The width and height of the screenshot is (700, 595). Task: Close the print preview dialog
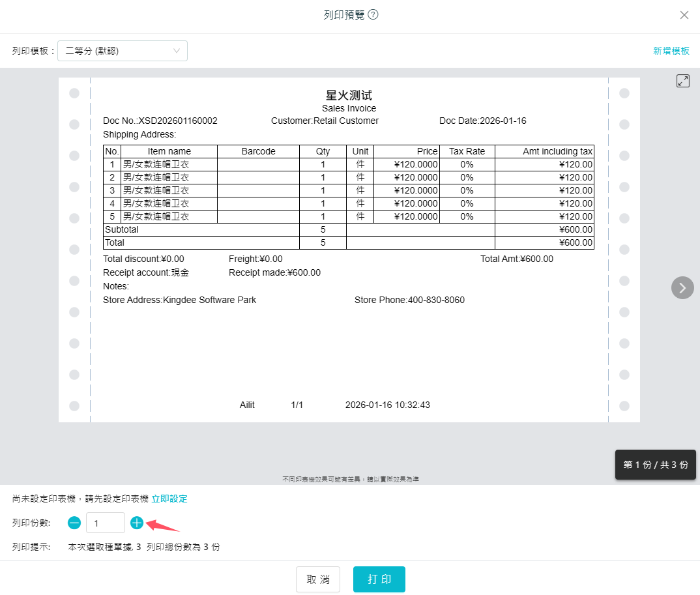coord(684,15)
